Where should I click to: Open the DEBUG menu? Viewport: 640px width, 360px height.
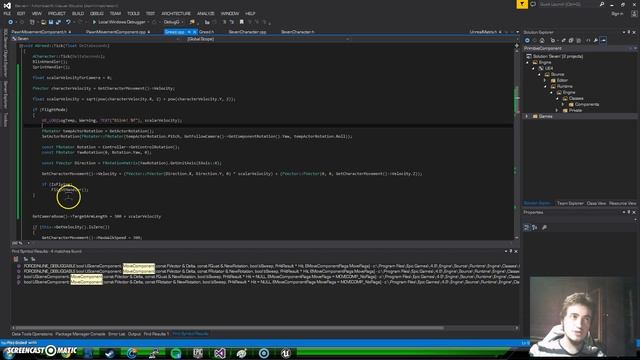(96, 13)
